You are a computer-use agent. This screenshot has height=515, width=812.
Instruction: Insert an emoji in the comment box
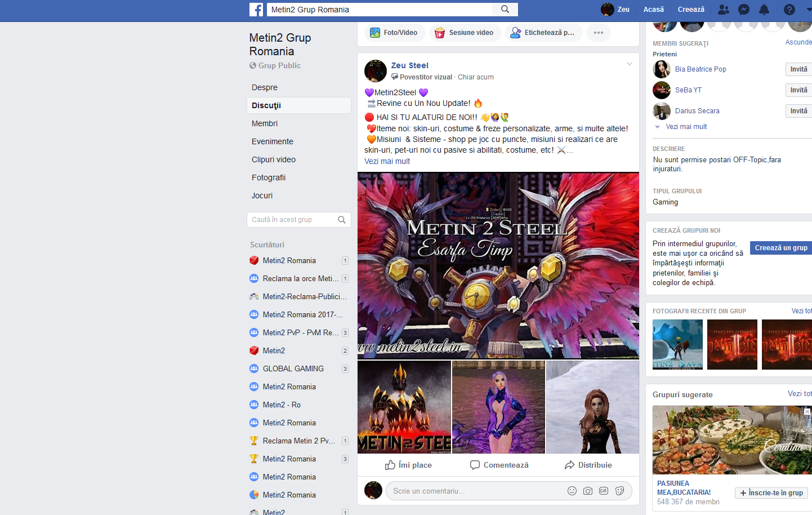572,491
